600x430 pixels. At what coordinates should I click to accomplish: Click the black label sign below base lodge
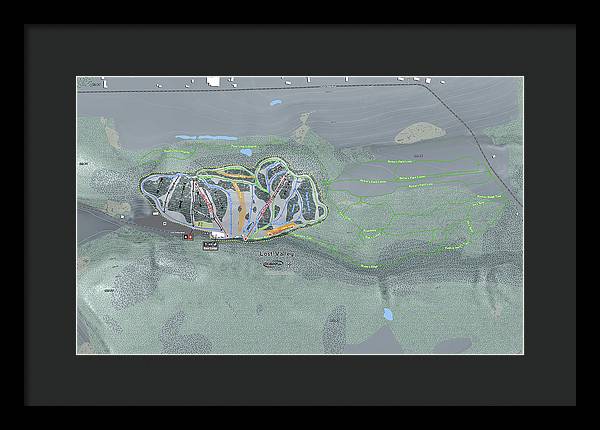pyautogui.click(x=210, y=245)
